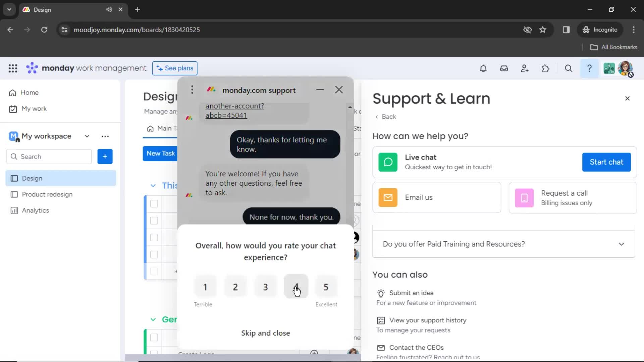This screenshot has width=644, height=362.
Task: Open the apps puzzle-piece icon
Action: point(545,68)
